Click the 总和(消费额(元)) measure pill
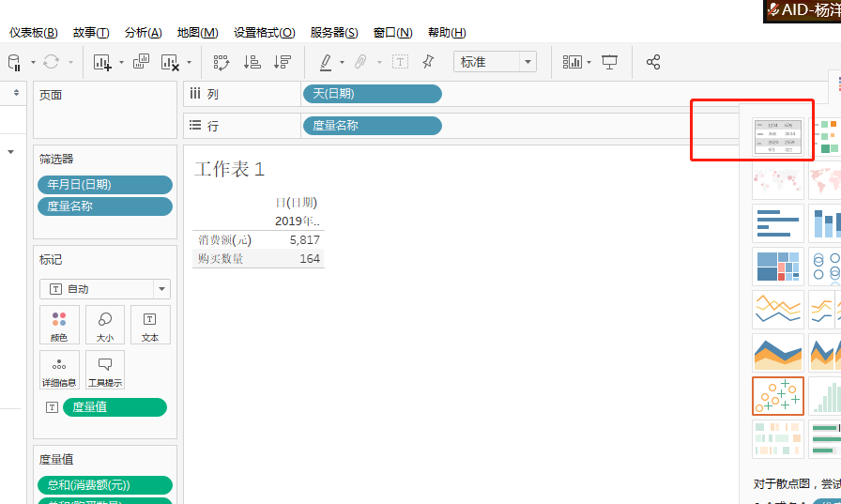The image size is (841, 504). (105, 485)
